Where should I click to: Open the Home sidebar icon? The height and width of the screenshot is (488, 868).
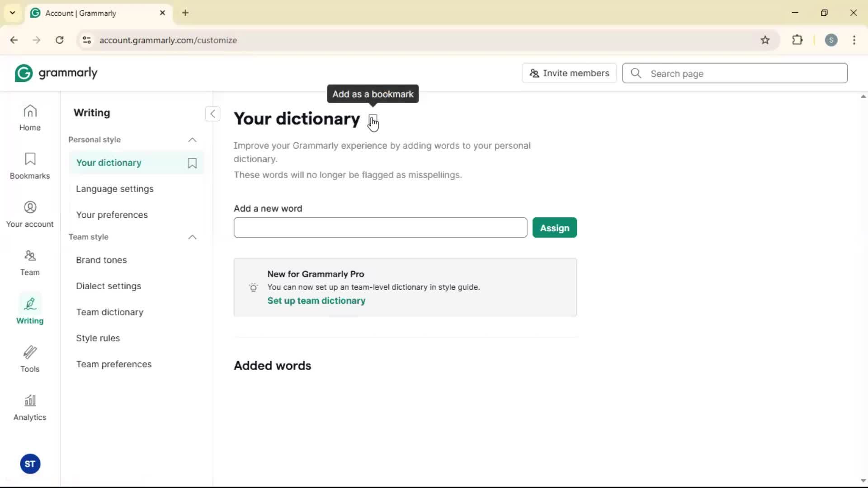pos(30,117)
